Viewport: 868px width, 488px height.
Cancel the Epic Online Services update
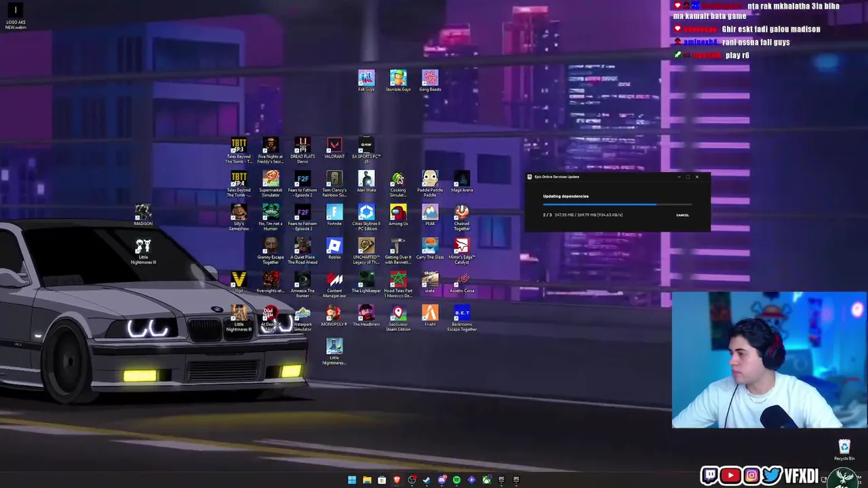682,215
